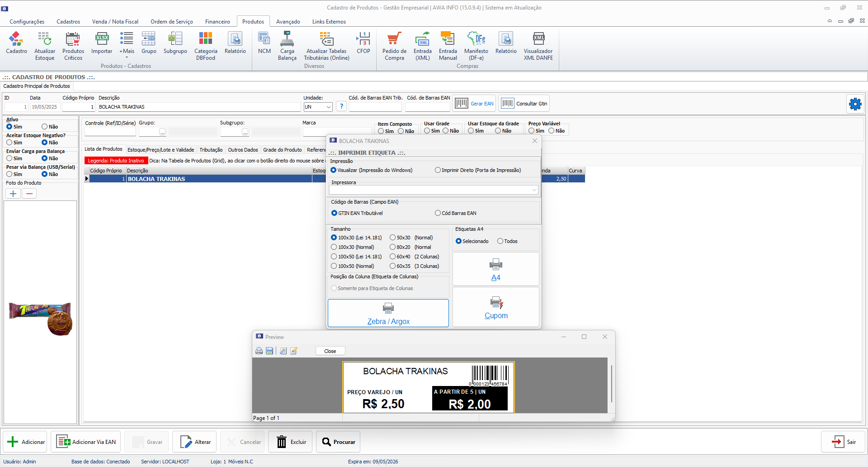Image resolution: width=868 pixels, height=467 pixels.
Task: Open the Subgrupo lookup ellipsis button
Action: [245, 132]
